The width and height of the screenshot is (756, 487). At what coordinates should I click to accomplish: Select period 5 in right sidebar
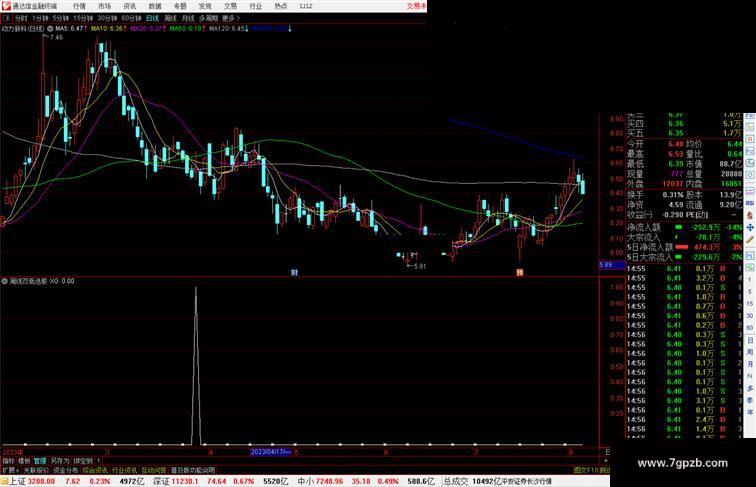[750, 292]
